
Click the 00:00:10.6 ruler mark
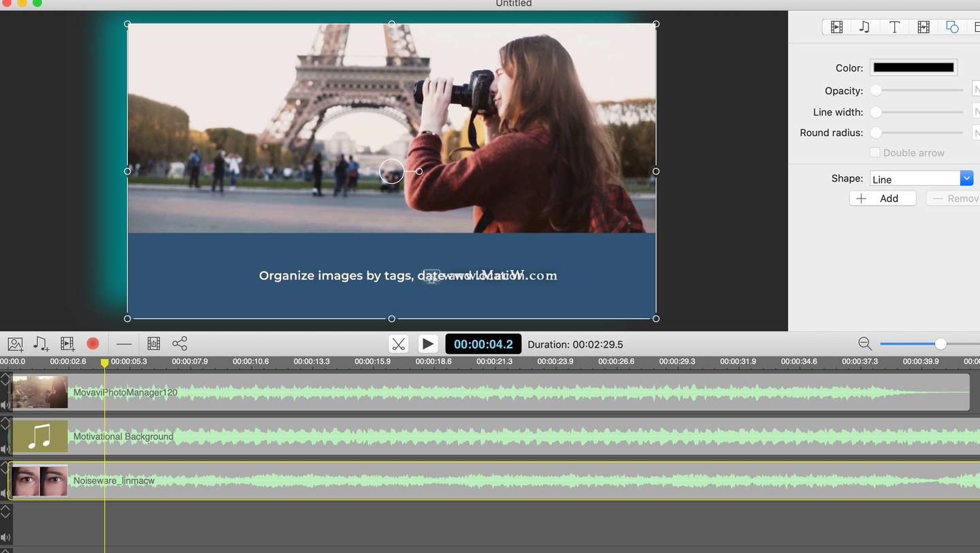251,361
